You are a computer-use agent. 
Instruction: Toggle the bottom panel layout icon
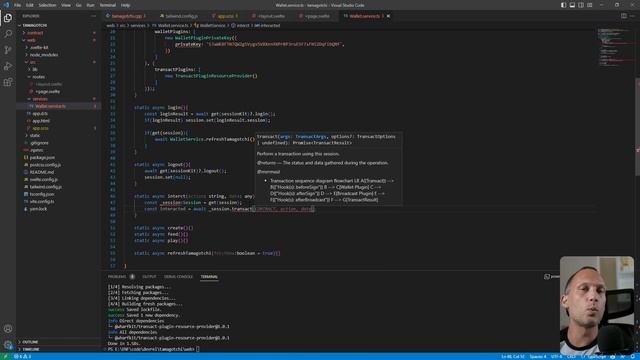[572, 5]
